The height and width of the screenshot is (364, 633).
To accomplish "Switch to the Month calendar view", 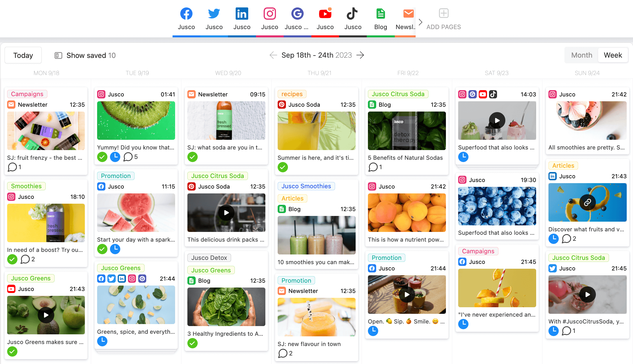I will point(582,55).
